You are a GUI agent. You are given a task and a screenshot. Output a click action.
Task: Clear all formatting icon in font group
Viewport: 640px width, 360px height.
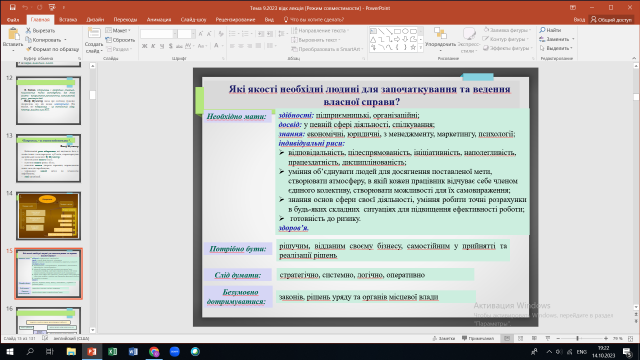coord(221,34)
